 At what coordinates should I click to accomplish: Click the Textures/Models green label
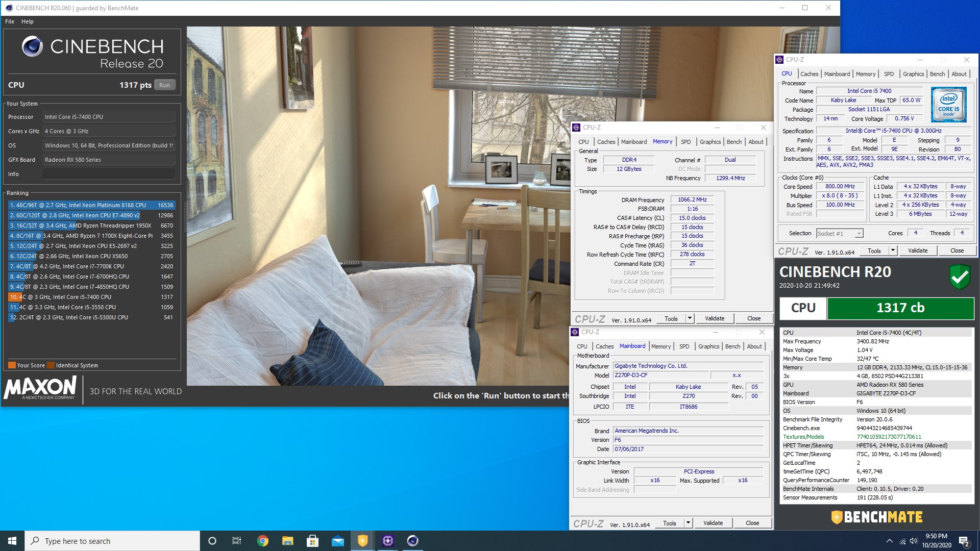(803, 437)
